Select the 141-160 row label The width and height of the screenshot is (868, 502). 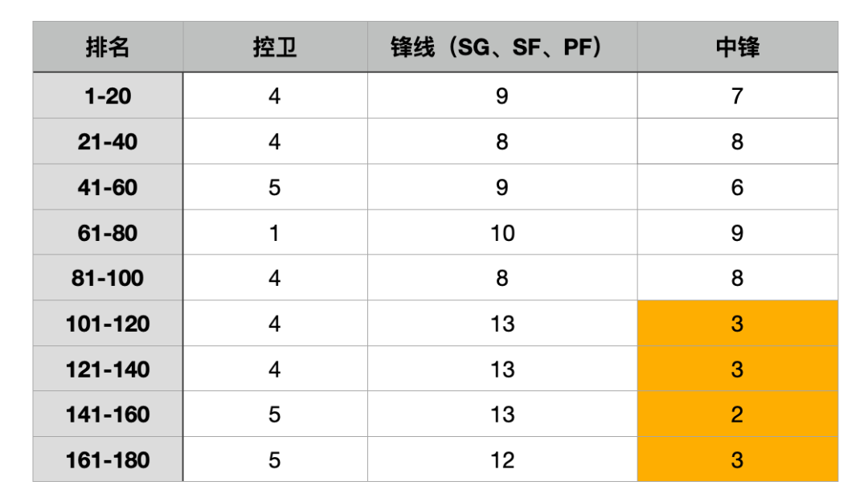pyautogui.click(x=108, y=414)
